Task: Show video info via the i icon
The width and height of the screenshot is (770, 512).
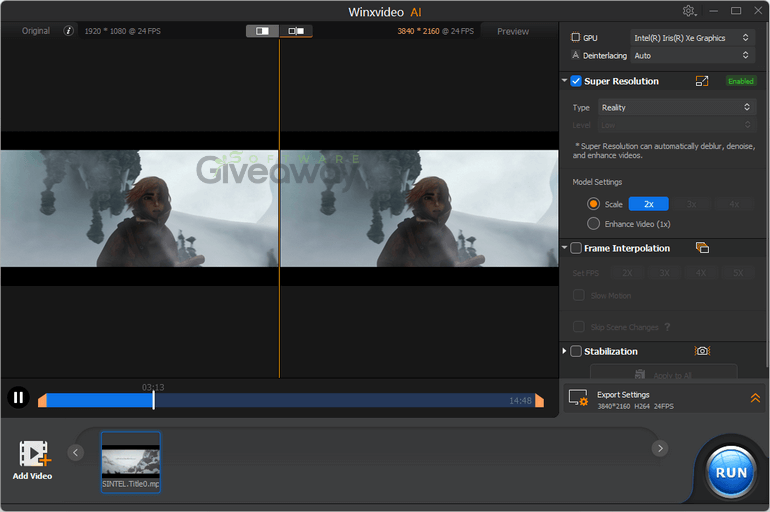Action: point(68,31)
